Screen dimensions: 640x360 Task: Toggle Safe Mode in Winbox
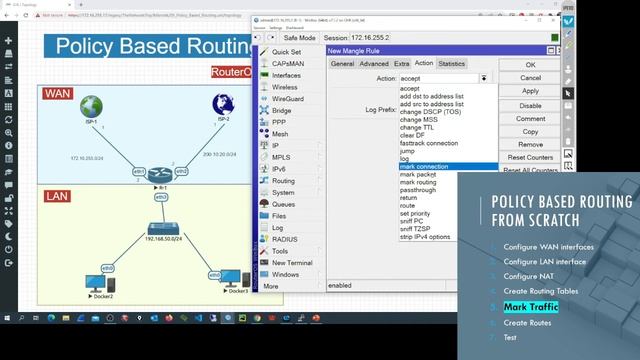pyautogui.click(x=299, y=38)
